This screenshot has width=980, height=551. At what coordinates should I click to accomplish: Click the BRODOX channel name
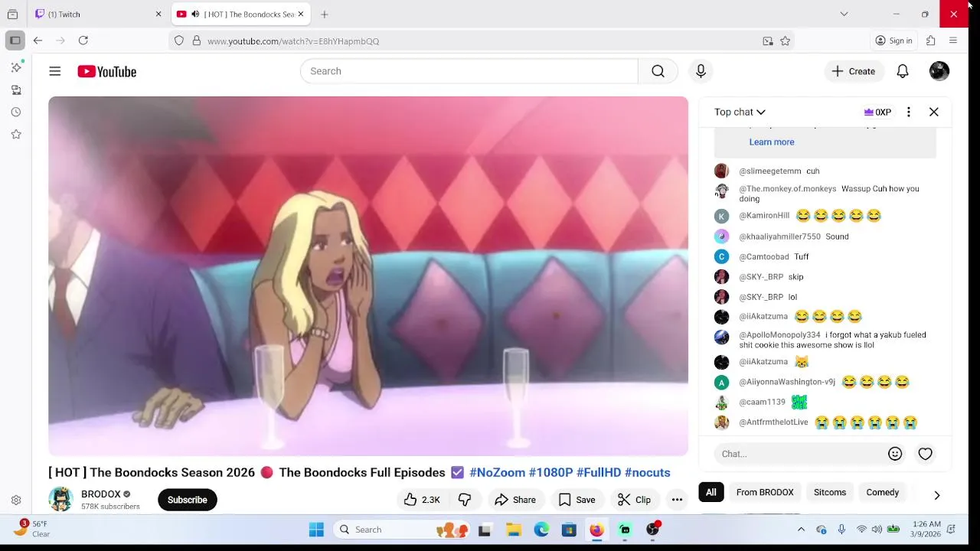pyautogui.click(x=101, y=494)
